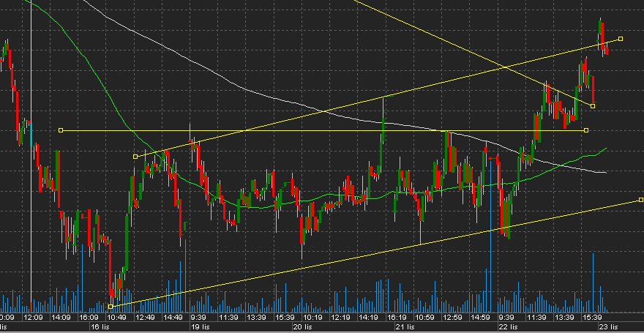The width and height of the screenshot is (644, 333).
Task: Click the 12:49 time label
Action: click(x=145, y=318)
